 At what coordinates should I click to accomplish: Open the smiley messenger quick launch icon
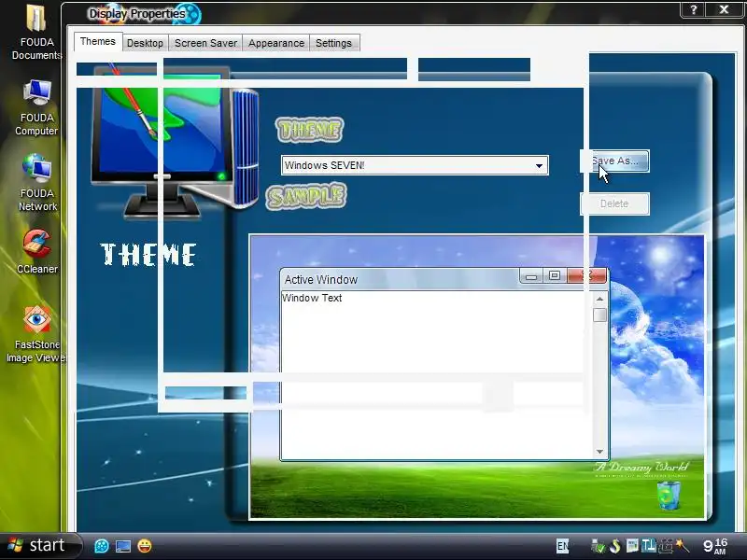click(145, 546)
